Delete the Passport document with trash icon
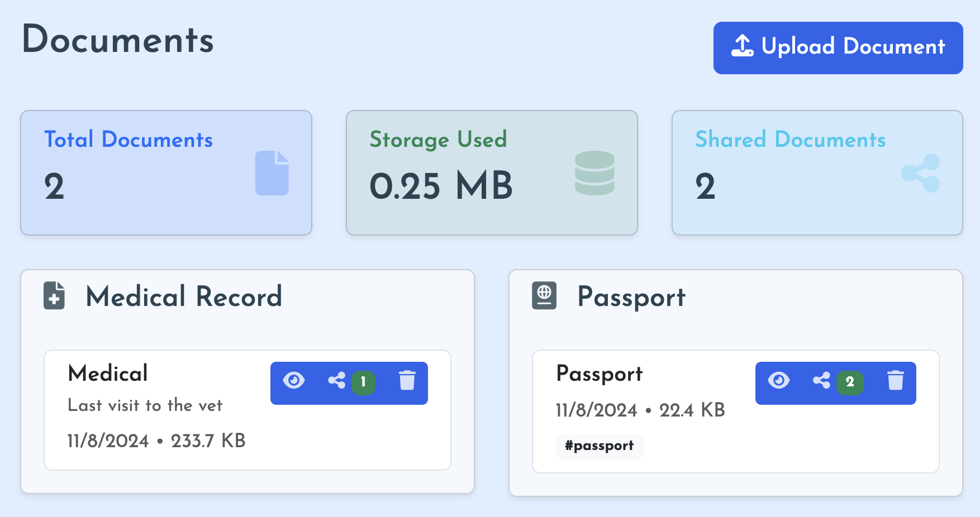The width and height of the screenshot is (980, 517). [x=896, y=381]
